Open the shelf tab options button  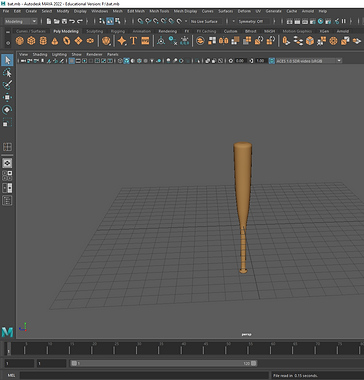click(7, 32)
